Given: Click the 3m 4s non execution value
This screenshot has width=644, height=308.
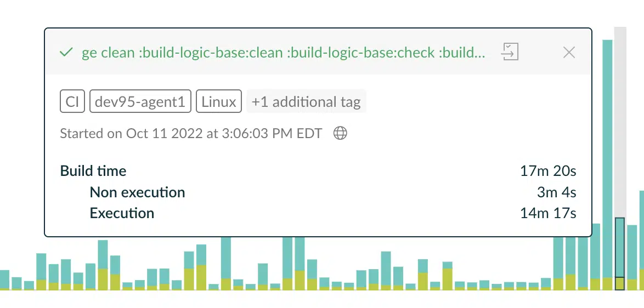Looking at the screenshot, I should tap(557, 192).
